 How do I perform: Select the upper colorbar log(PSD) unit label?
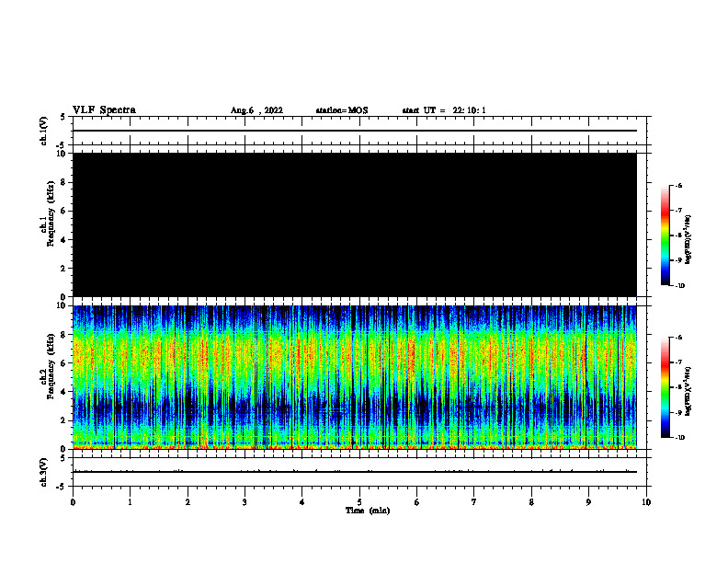tap(688, 239)
